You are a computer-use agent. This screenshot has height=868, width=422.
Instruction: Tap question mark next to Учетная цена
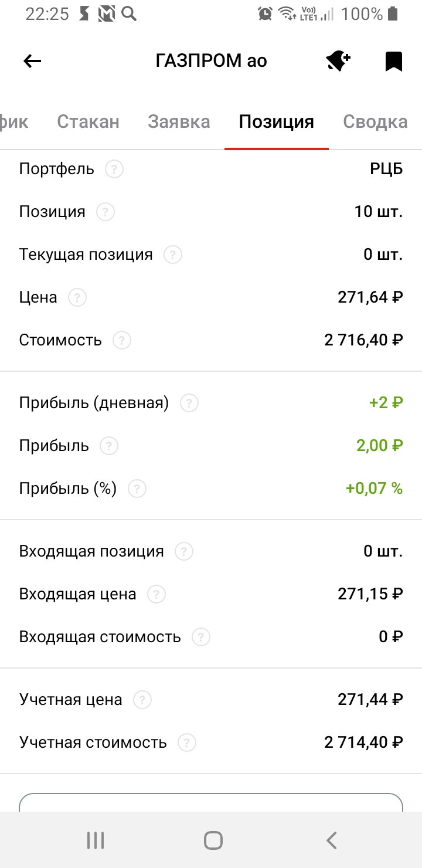click(x=142, y=700)
